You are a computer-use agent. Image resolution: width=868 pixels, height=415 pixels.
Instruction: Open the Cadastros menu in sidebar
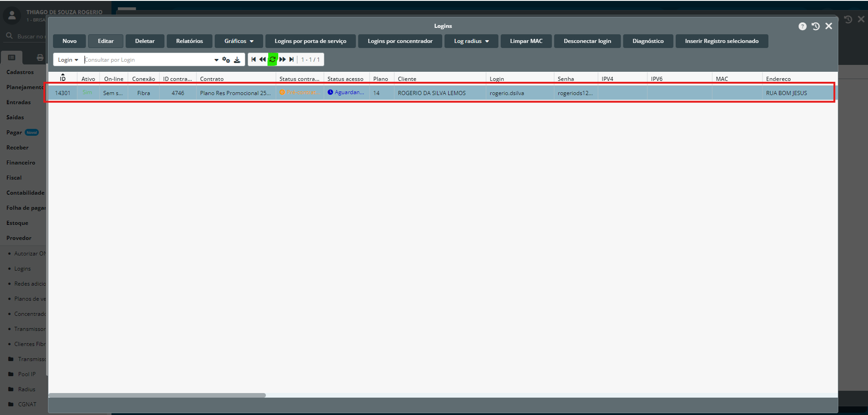(20, 72)
